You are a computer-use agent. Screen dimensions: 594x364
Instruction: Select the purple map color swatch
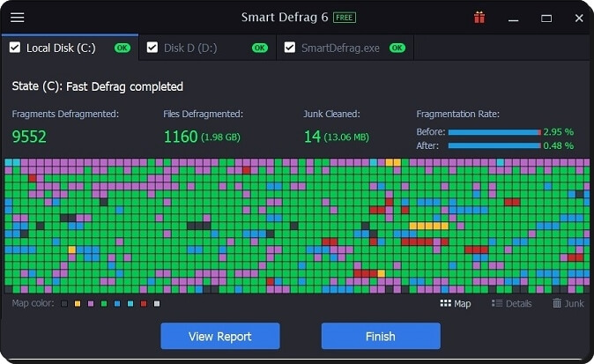pos(91,304)
